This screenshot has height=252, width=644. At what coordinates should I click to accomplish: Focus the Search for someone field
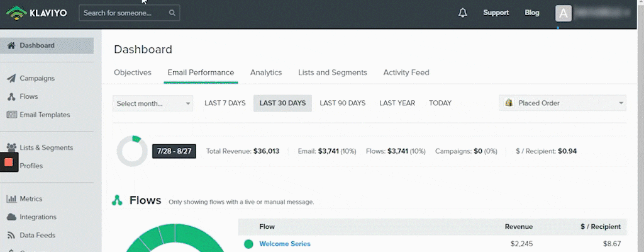pos(130,13)
